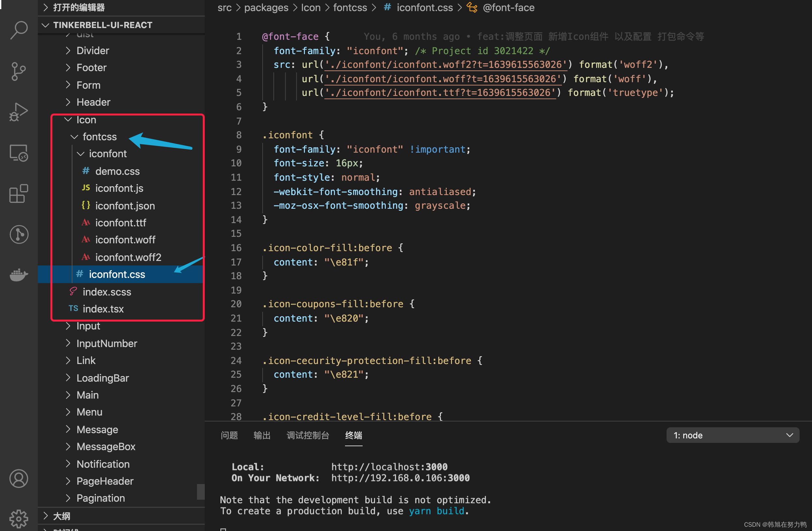This screenshot has width=812, height=531.
Task: Open the Docker extension panel
Action: (19, 275)
